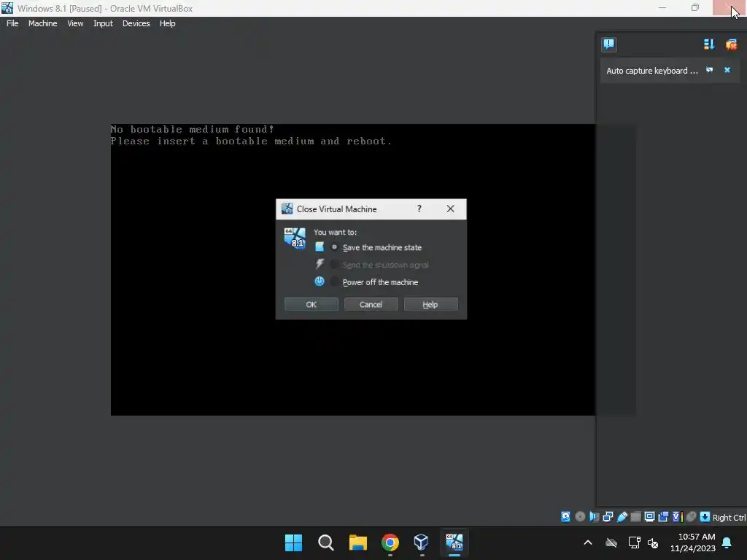Click the network tray icon
Screen dimensions: 747x560
pos(634,542)
